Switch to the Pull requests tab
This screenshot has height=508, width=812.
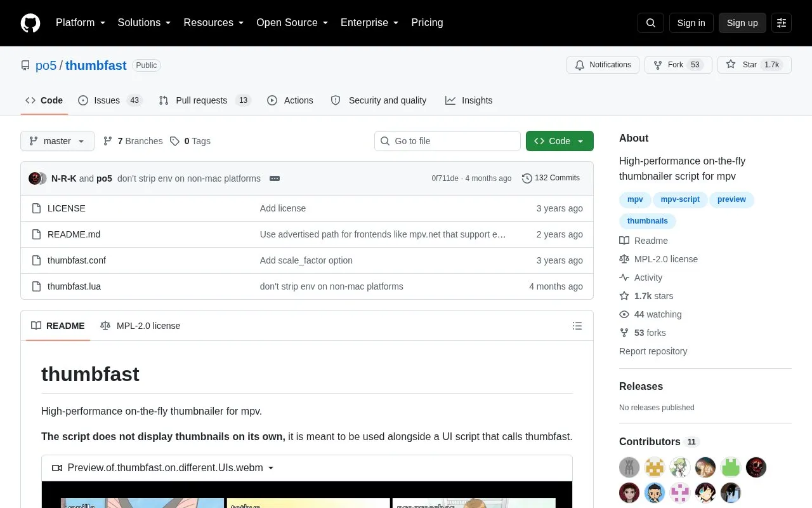click(205, 100)
